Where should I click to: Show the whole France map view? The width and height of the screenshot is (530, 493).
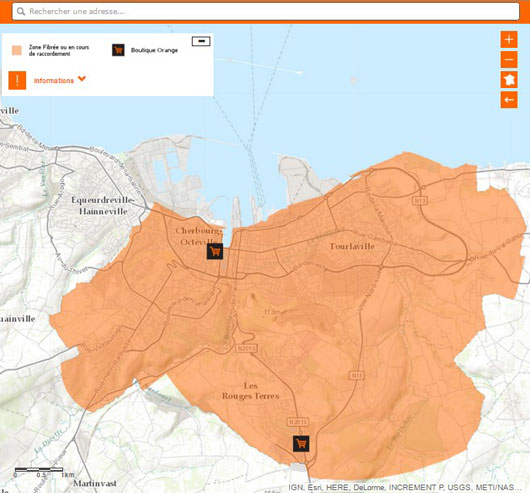[509, 80]
